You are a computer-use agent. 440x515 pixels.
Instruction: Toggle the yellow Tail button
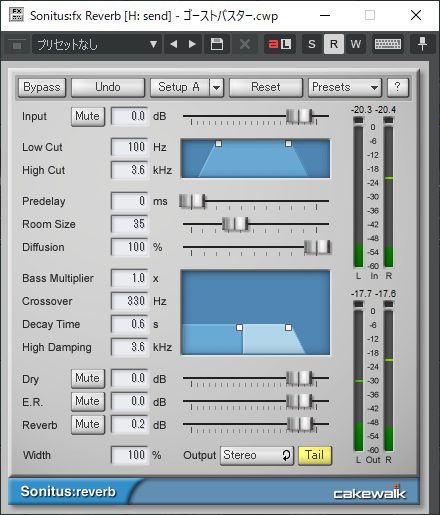[315, 455]
